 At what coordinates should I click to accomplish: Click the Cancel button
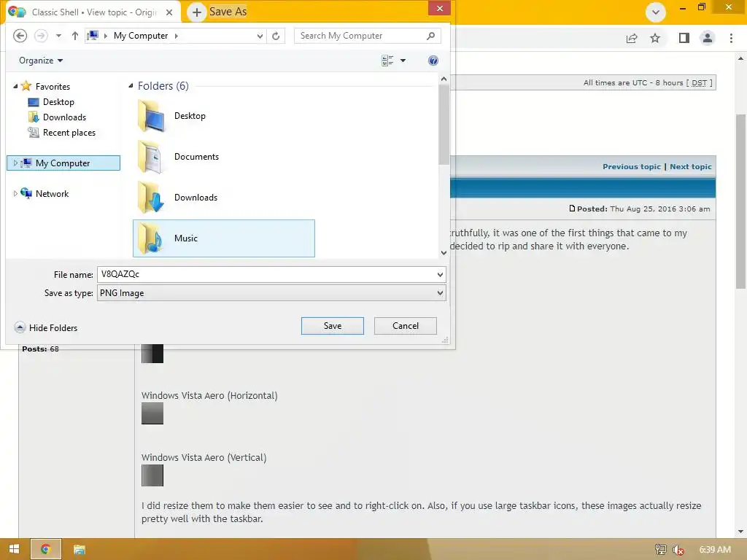406,326
